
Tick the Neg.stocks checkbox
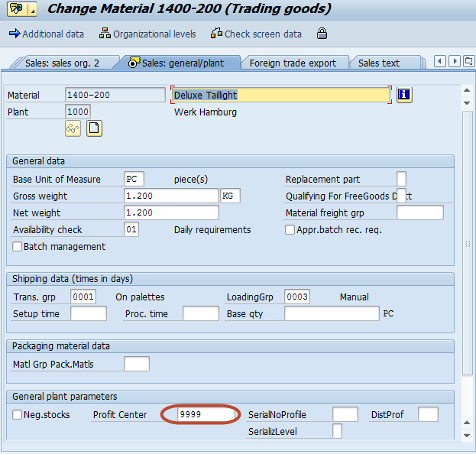[18, 415]
